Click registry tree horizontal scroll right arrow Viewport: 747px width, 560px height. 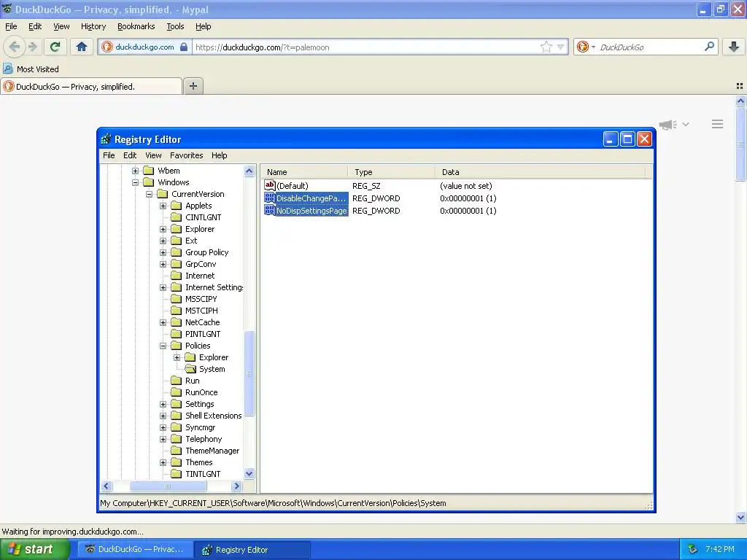[x=237, y=486]
